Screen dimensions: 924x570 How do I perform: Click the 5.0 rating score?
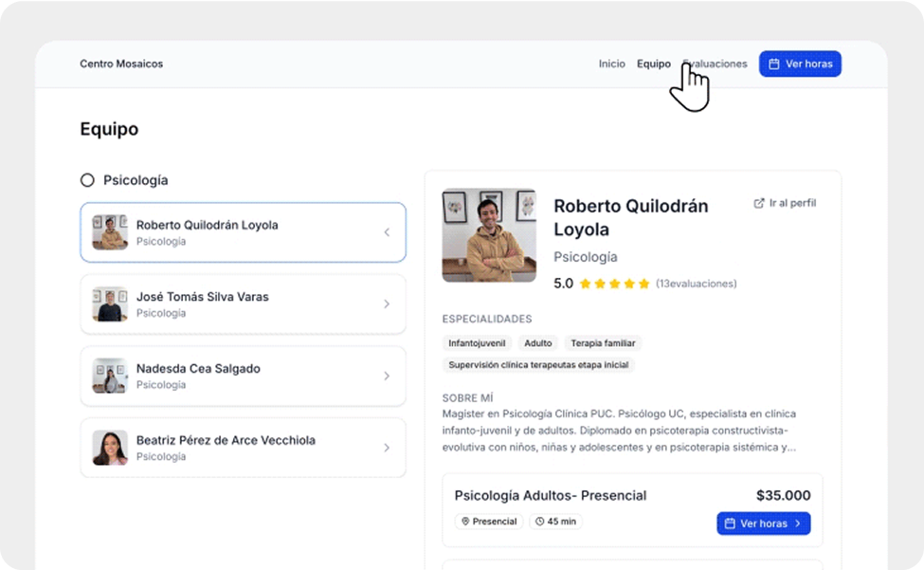pyautogui.click(x=563, y=285)
